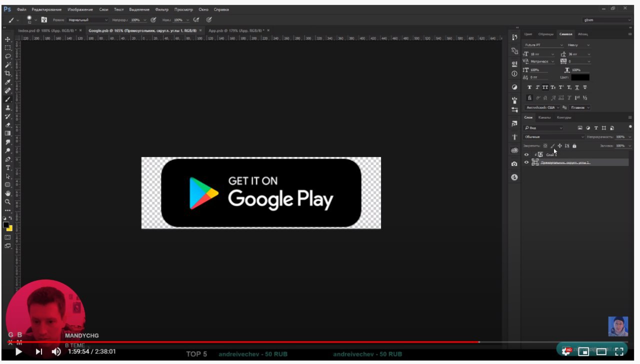Toggle Strikethrough in Character panel
Screen dimensions: 640x364
coord(584,87)
